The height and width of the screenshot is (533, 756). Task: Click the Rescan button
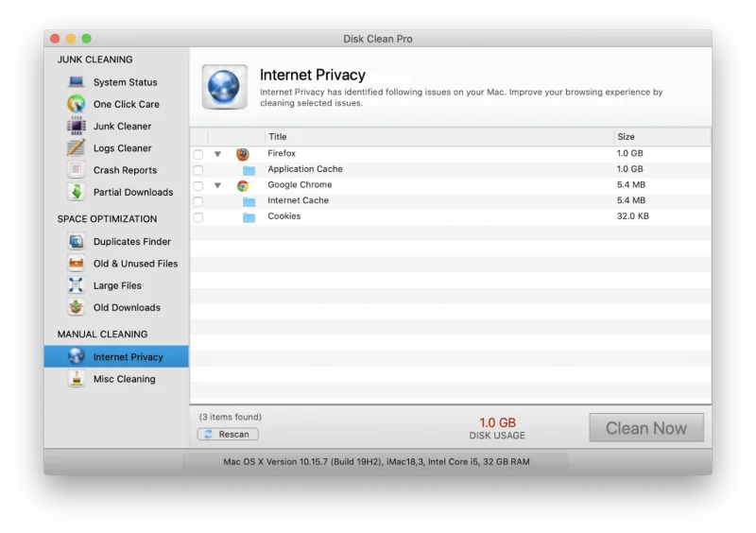tap(228, 434)
